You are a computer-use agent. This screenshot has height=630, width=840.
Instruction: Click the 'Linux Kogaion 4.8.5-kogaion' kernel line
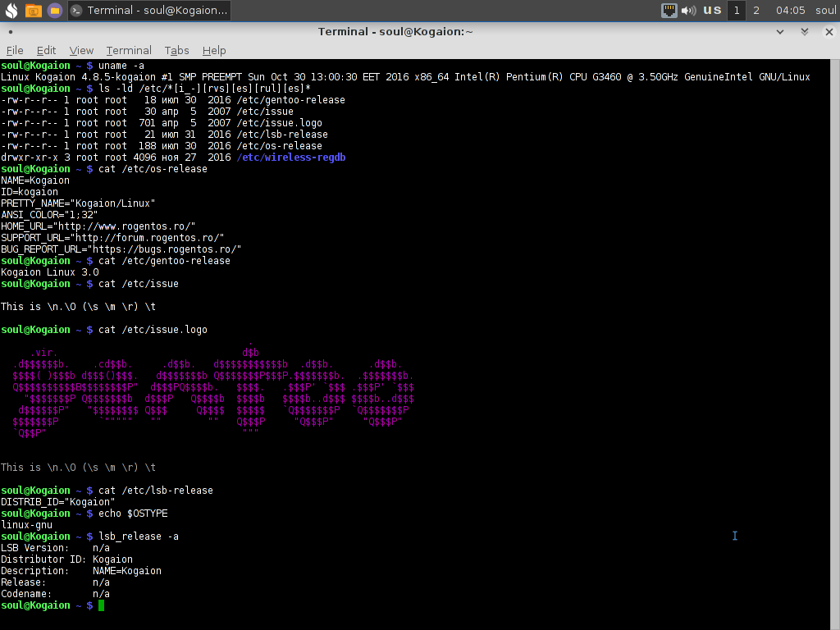point(405,77)
